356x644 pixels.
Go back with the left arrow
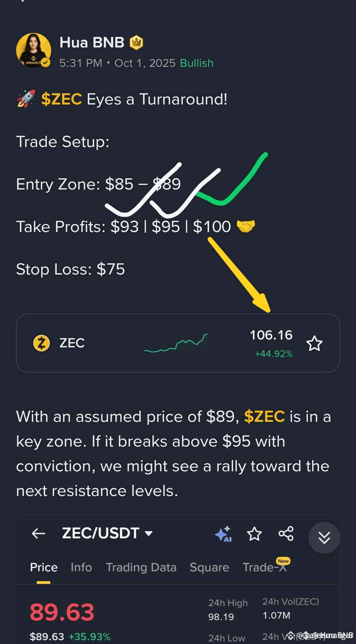pos(39,533)
